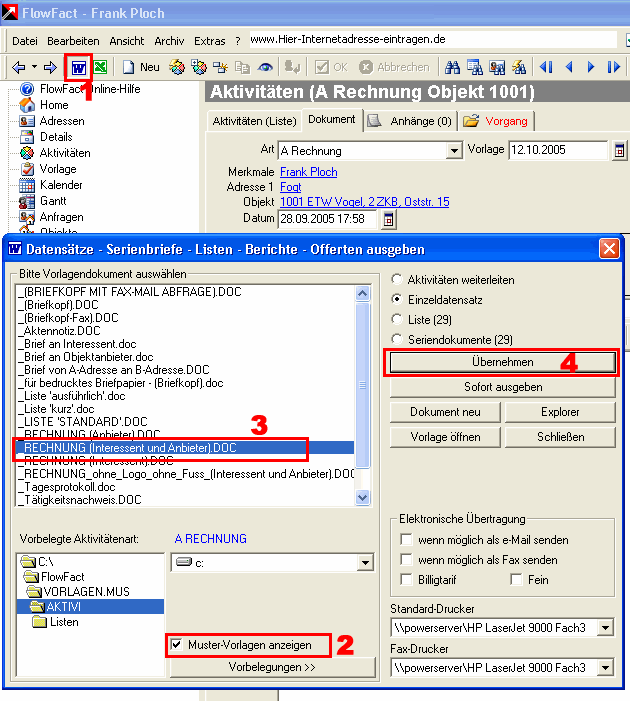Go to next record arrow
630x701 pixels.
(x=591, y=68)
